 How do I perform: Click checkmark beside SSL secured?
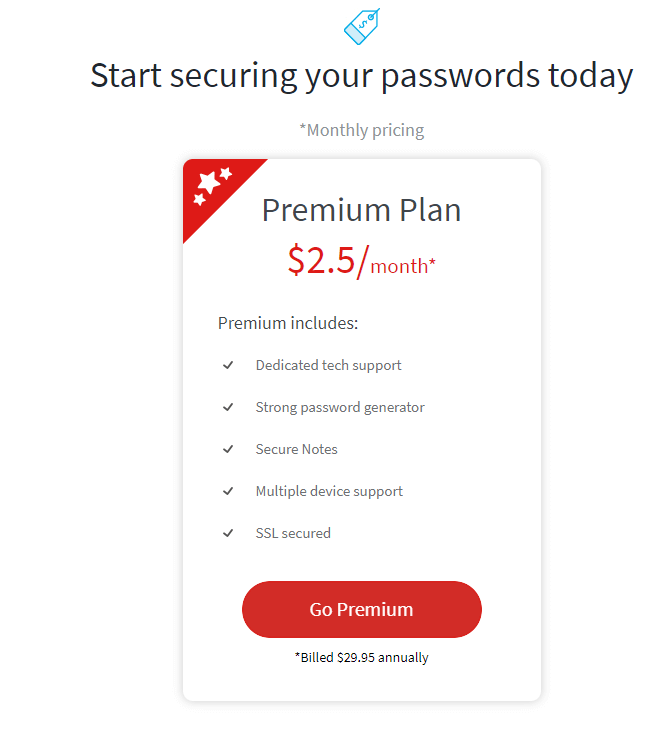click(228, 533)
